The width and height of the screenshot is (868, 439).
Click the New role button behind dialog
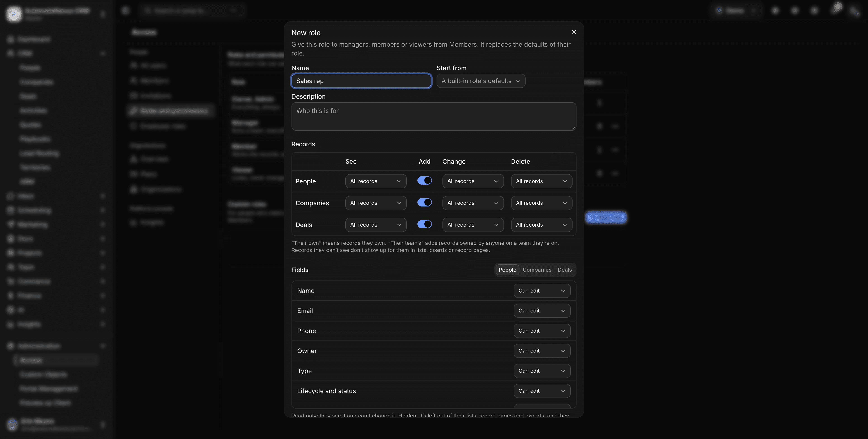[606, 218]
